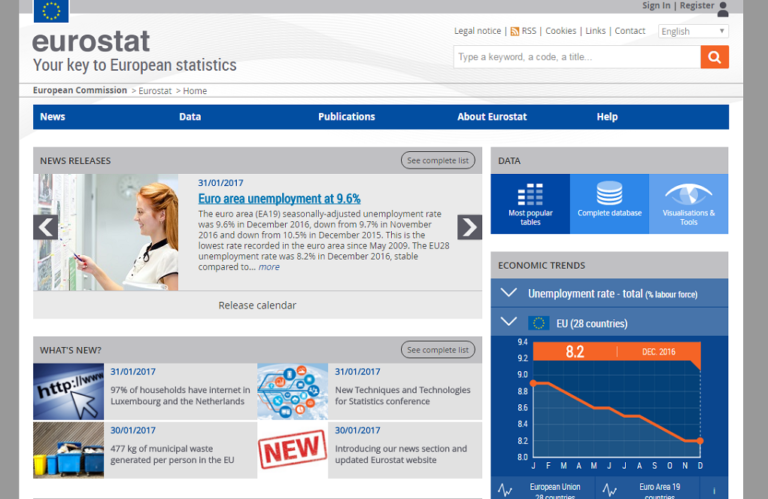Open New Techniques and Technologies conference item

403,395
